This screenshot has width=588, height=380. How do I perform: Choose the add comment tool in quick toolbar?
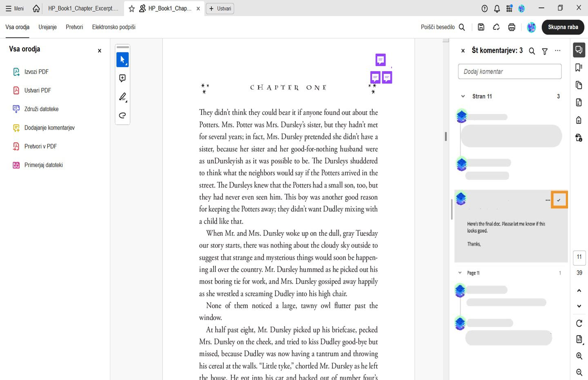point(122,78)
